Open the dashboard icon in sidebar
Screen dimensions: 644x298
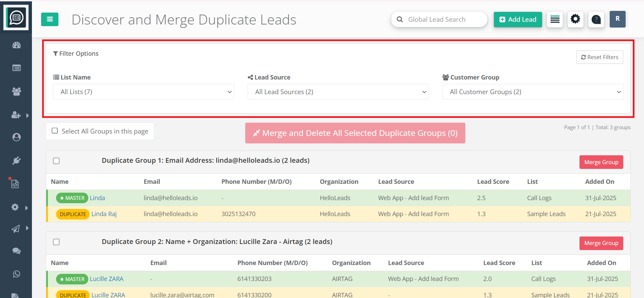[x=16, y=45]
